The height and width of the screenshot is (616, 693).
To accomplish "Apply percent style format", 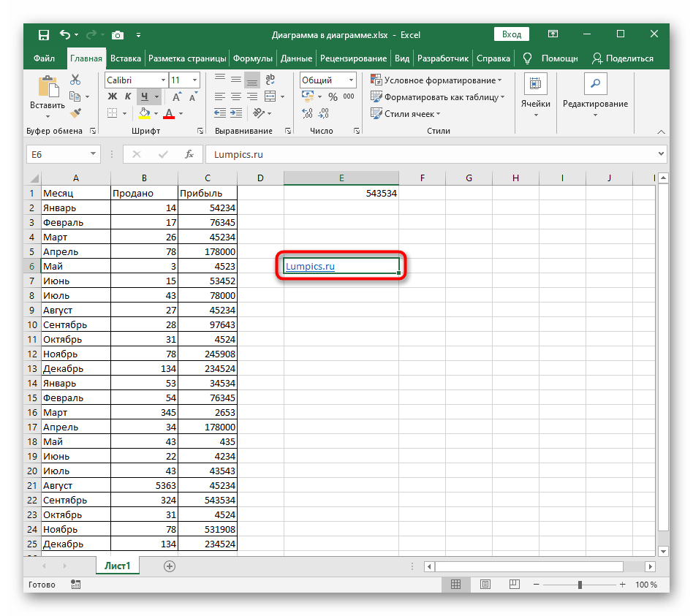I will (333, 96).
